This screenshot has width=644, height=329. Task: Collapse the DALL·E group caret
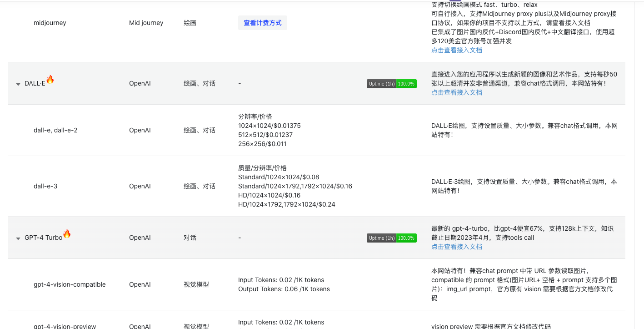[18, 84]
